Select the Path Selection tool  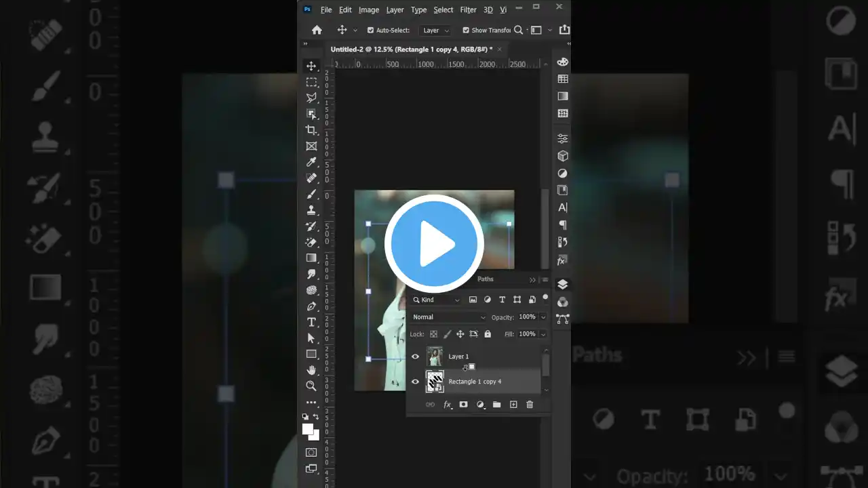point(311,338)
